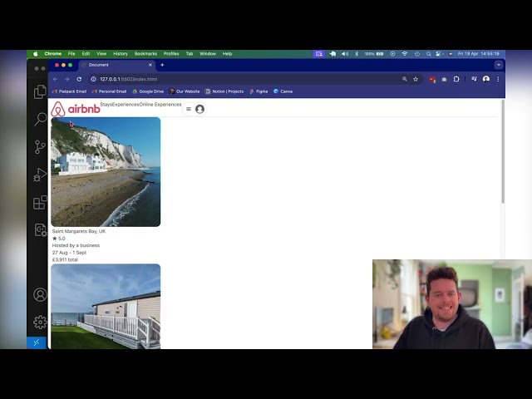Reload the page in Chrome

[x=79, y=79]
